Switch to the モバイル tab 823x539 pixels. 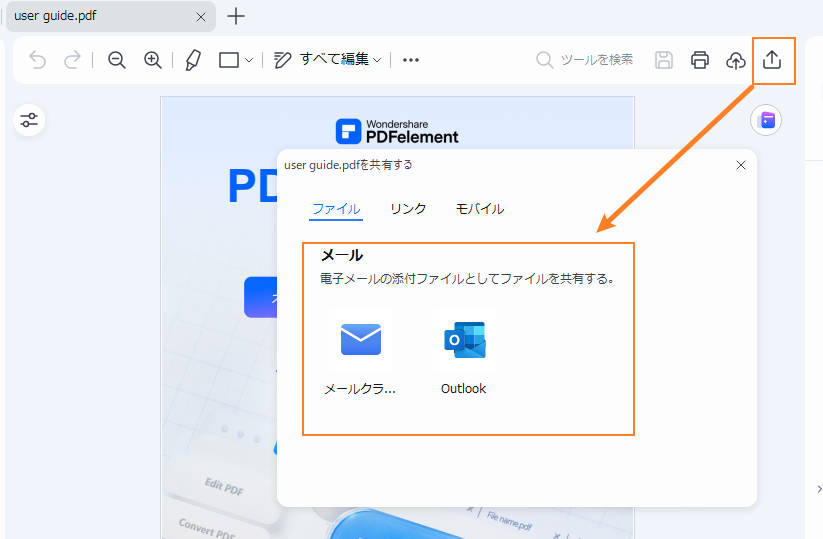point(480,209)
